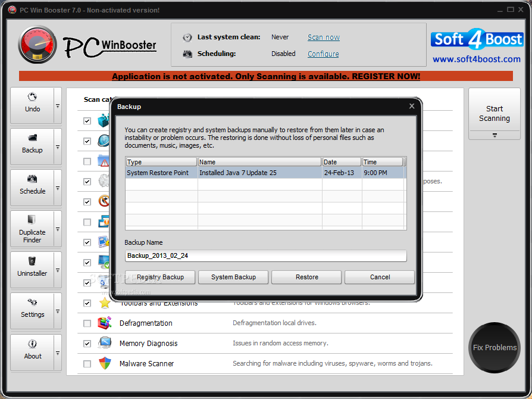Viewport: 532px width, 399px height.
Task: Toggle the second scan category checkbox
Action: click(x=87, y=141)
